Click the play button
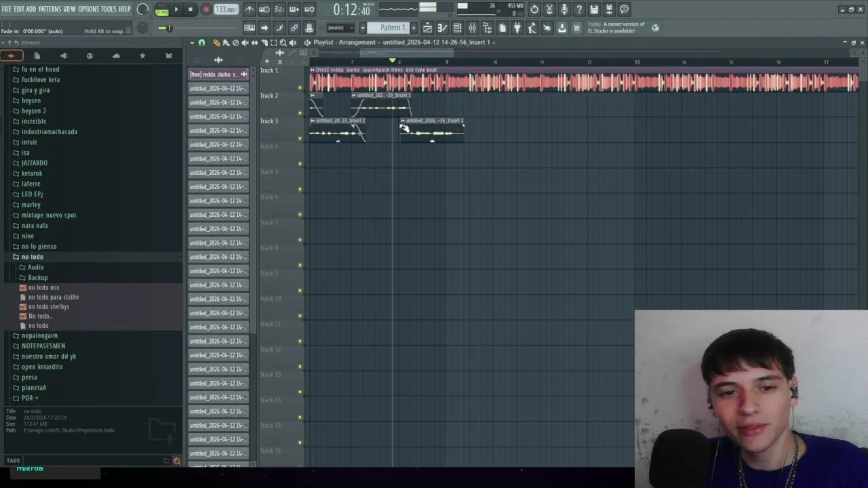868x488 pixels. pos(176,9)
